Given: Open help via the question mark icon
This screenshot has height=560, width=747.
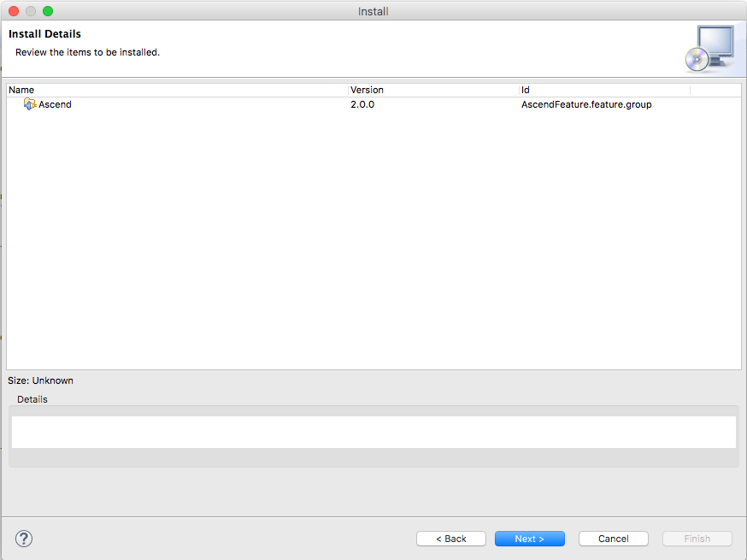Looking at the screenshot, I should pyautogui.click(x=24, y=539).
